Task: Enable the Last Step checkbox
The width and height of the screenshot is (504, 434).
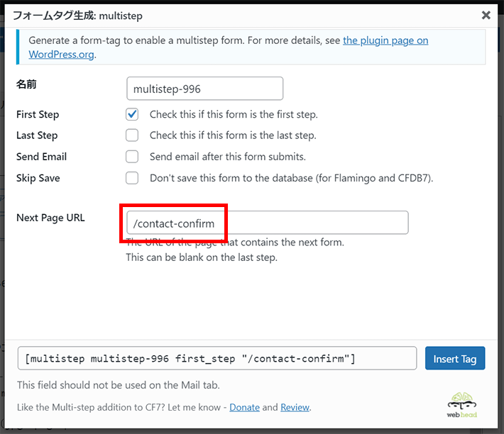Action: click(x=132, y=135)
